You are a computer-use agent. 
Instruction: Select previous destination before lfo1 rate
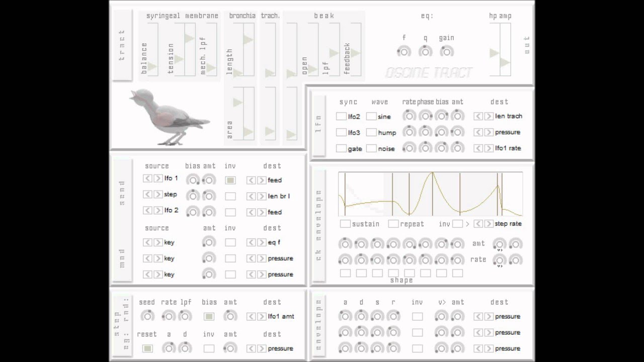pos(478,148)
